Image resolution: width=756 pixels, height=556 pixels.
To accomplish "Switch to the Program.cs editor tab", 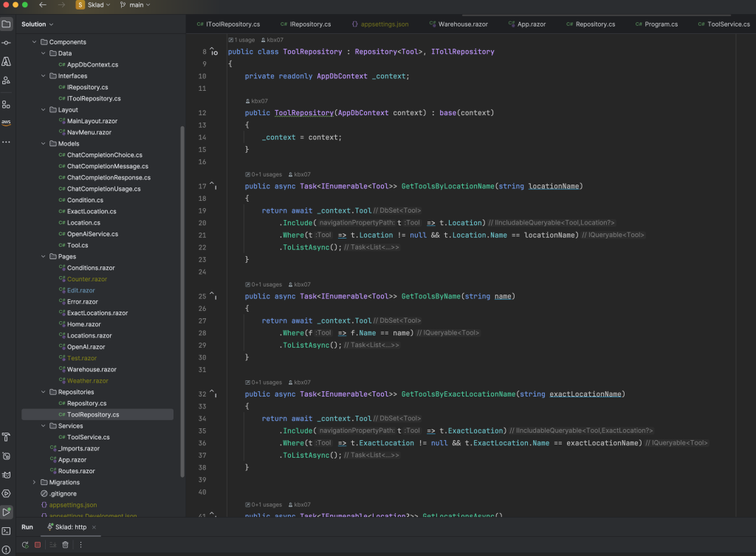I will click(x=660, y=24).
